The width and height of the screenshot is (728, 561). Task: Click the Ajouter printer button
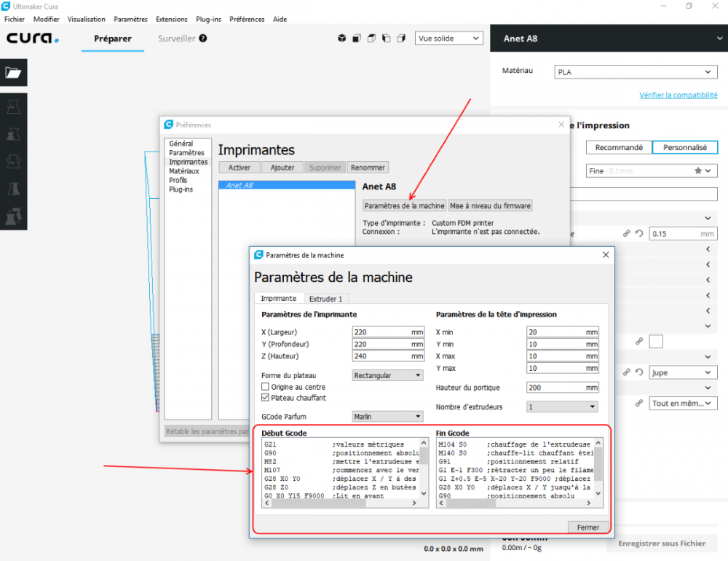[282, 168]
